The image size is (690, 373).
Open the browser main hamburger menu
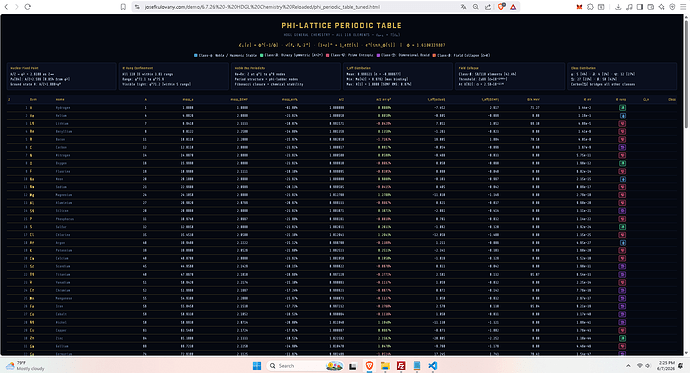pos(683,7)
